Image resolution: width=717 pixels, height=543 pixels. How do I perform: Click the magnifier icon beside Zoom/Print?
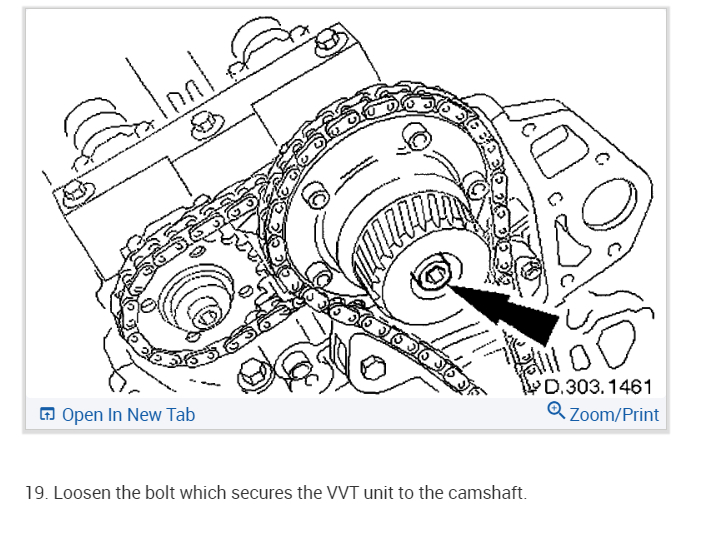tap(556, 410)
